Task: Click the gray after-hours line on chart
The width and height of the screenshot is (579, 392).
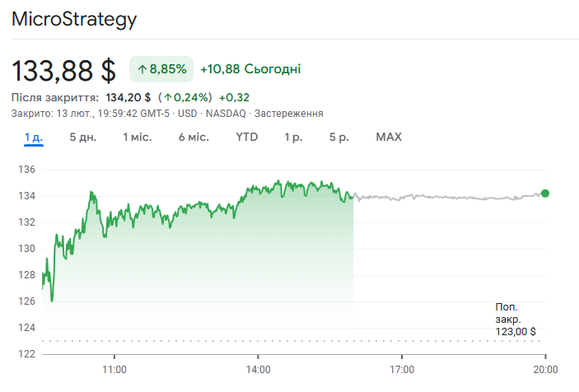Action: coord(445,198)
